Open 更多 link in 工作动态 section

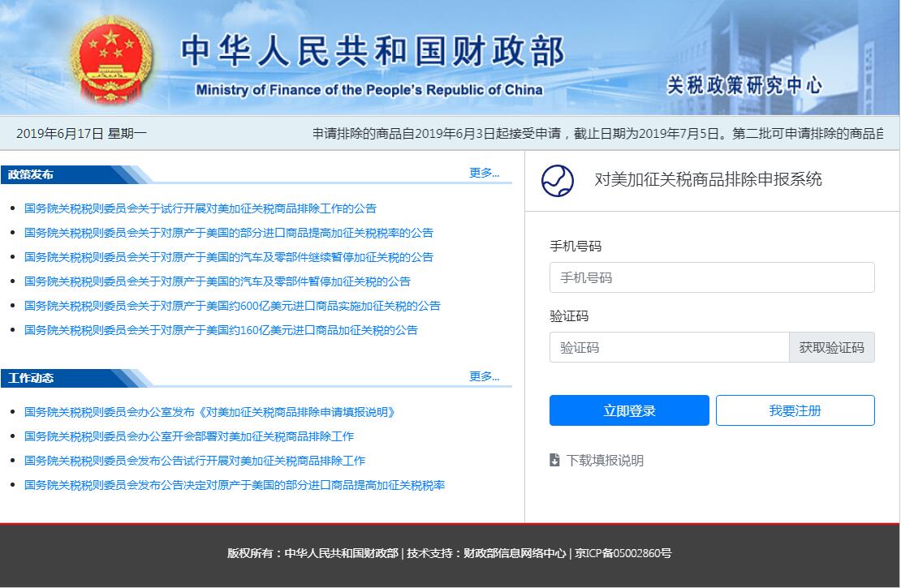coord(484,376)
